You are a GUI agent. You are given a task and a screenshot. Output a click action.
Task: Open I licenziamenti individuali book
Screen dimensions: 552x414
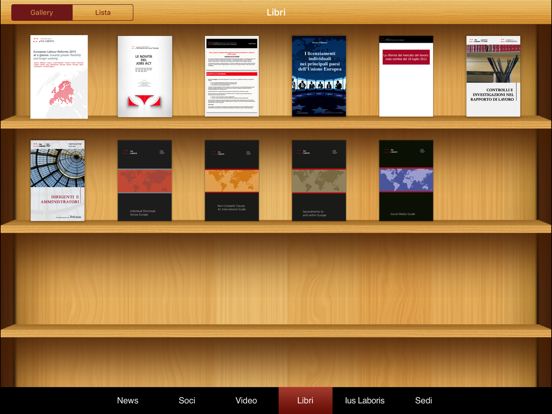[319, 76]
